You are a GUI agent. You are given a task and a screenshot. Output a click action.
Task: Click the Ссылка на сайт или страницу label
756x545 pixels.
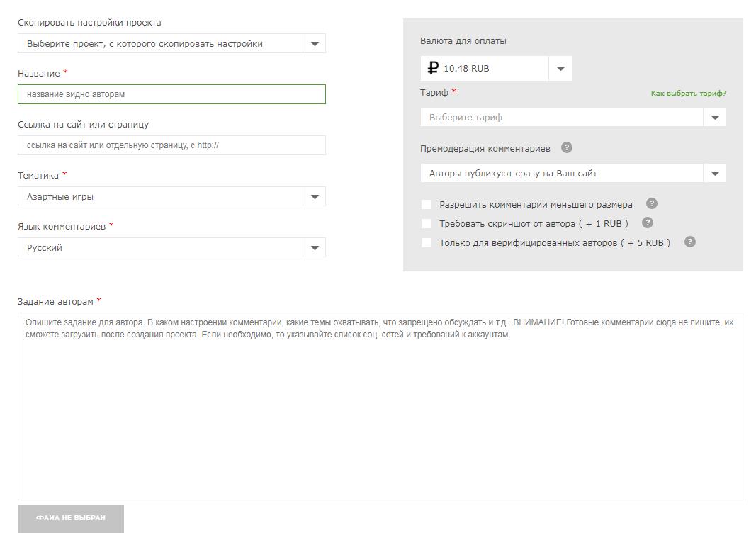click(x=83, y=125)
